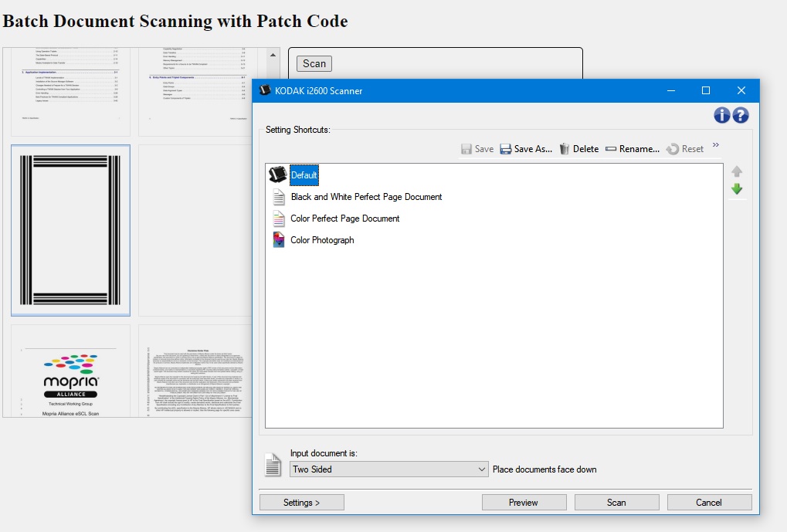Select the Default shortcut icon
This screenshot has width=787, height=532.
277,175
